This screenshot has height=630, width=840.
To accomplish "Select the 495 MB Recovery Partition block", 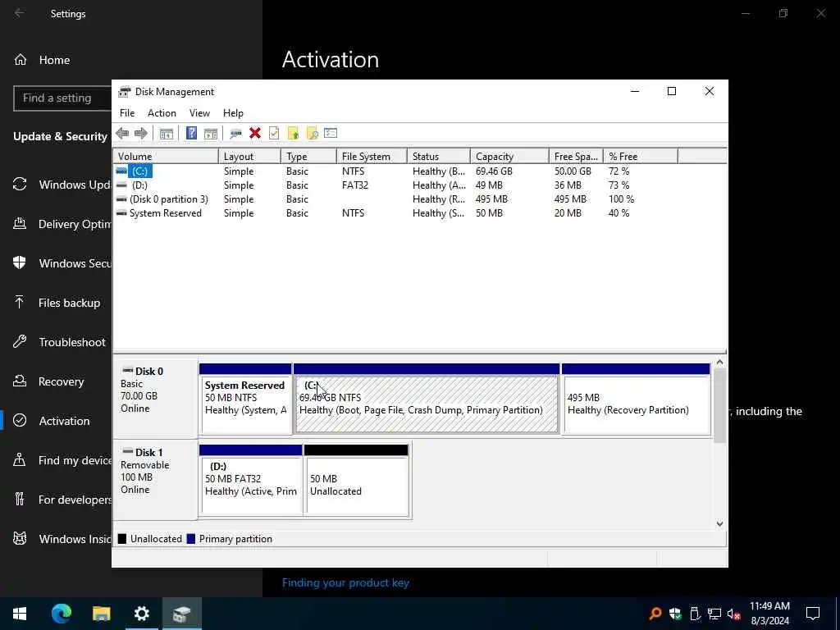I will tap(636, 399).
